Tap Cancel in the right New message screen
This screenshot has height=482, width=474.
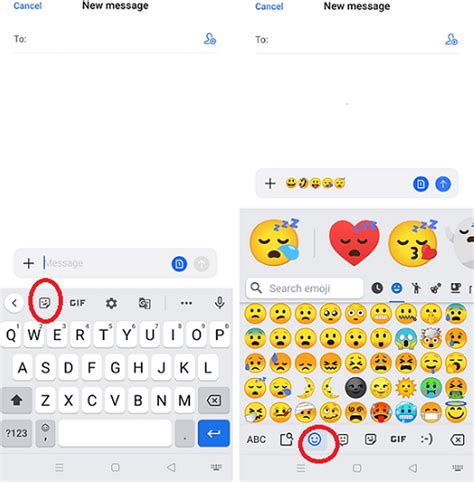click(269, 6)
